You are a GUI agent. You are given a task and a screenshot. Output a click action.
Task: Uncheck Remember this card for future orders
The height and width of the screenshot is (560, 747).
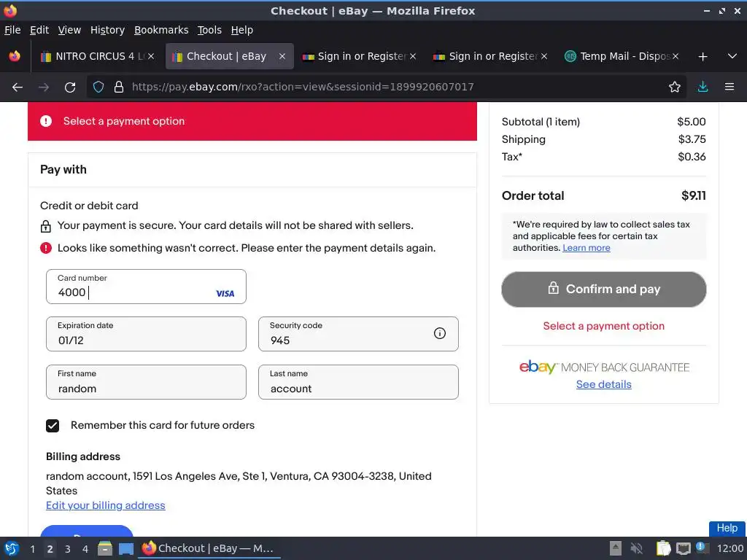(53, 426)
